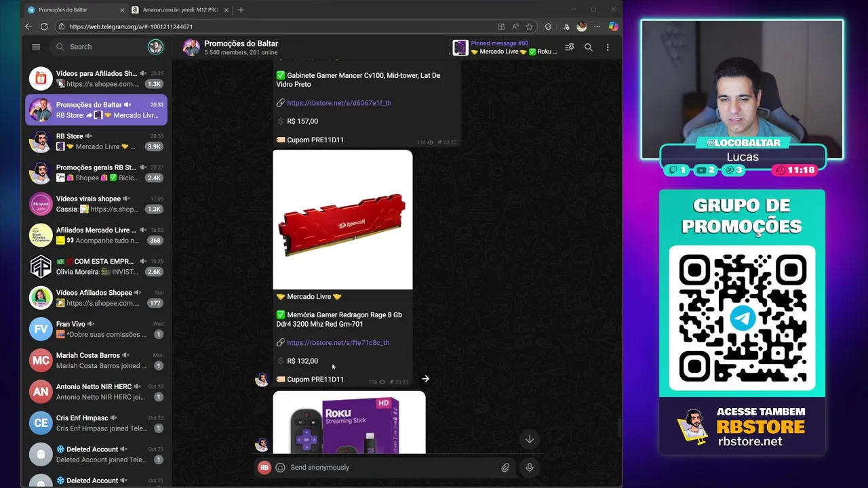
Task: Click the 3.9K unread badge on RB Store
Action: [x=154, y=146]
